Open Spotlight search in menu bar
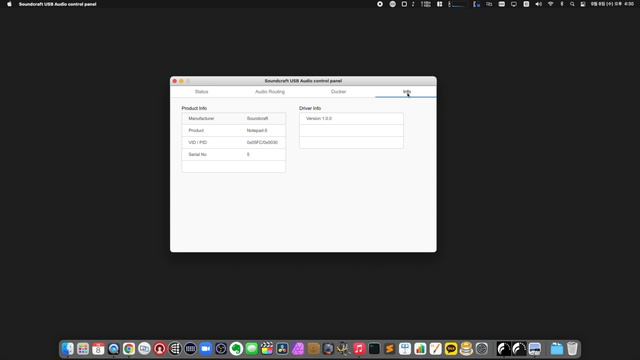The height and width of the screenshot is (360, 640). point(572,4)
